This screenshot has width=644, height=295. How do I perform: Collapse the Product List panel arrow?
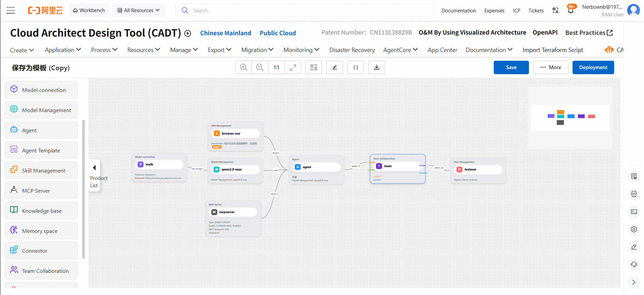pyautogui.click(x=94, y=167)
